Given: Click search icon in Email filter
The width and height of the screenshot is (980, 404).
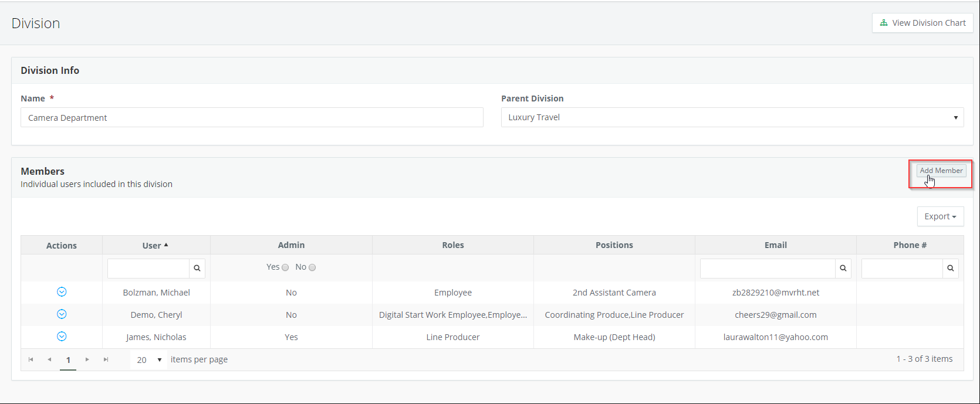Looking at the screenshot, I should (843, 269).
